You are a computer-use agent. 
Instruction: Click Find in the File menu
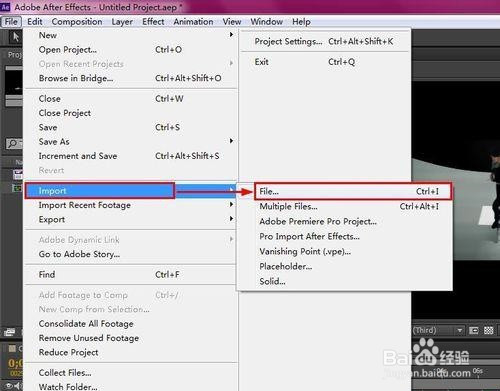pyautogui.click(x=131, y=275)
